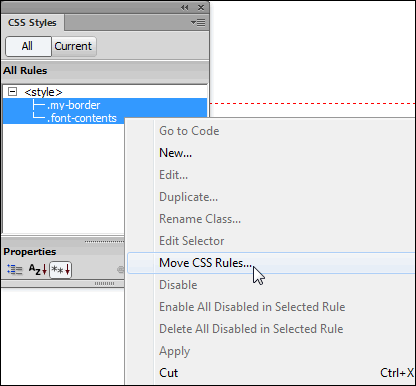Viewport: 416px width, 386px height.
Task: Select the CSS Styles tab
Action: tap(32, 23)
